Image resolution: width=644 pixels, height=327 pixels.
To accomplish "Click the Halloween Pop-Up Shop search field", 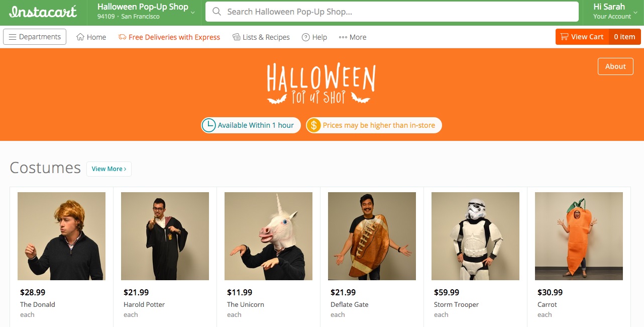I will [352, 12].
